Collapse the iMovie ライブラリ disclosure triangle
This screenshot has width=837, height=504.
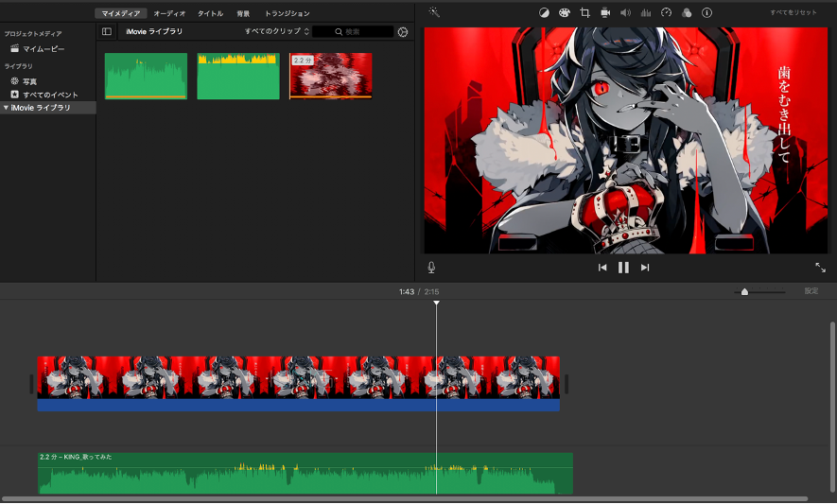(x=6, y=107)
